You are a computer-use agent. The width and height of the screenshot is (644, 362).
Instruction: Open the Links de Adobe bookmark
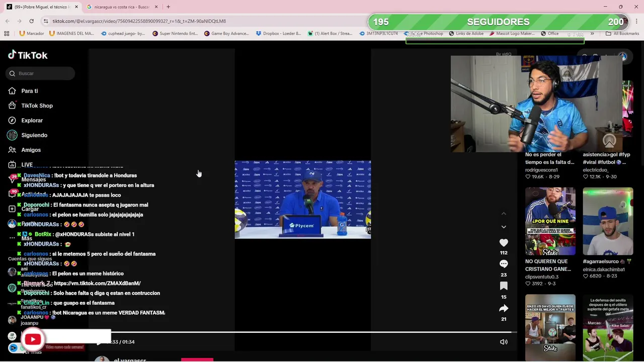point(466,34)
